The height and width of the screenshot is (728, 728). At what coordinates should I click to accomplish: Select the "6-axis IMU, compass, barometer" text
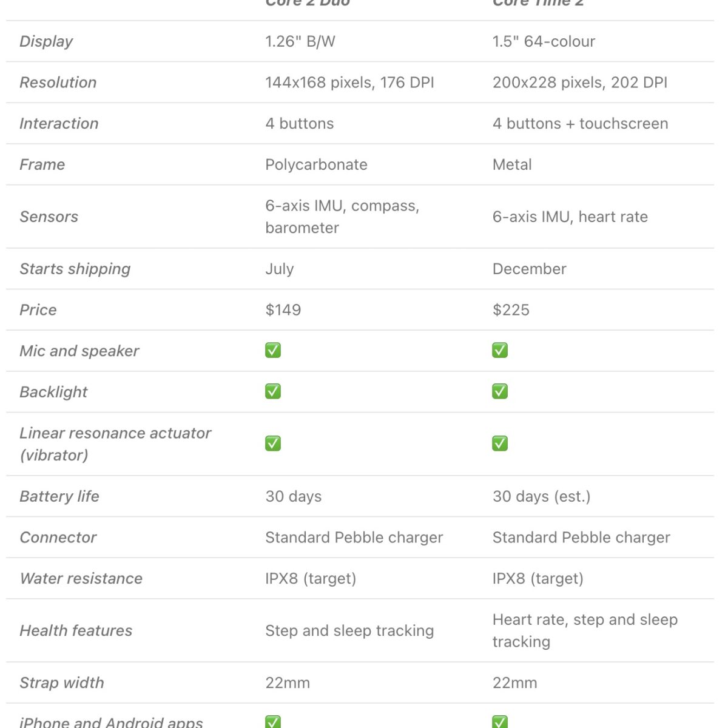coord(342,217)
